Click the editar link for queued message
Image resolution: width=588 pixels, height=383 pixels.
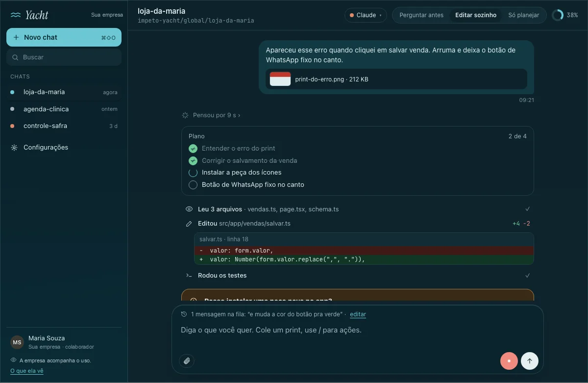coord(358,314)
